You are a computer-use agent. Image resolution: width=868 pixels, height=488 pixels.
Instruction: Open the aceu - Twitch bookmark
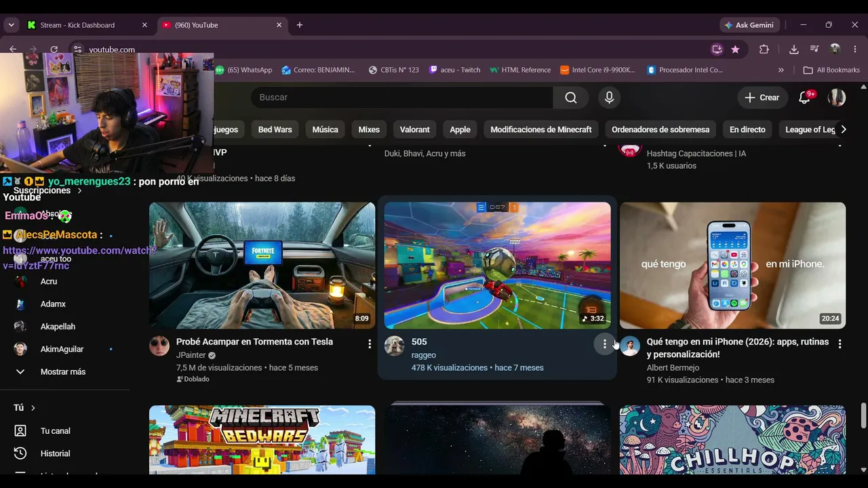455,70
